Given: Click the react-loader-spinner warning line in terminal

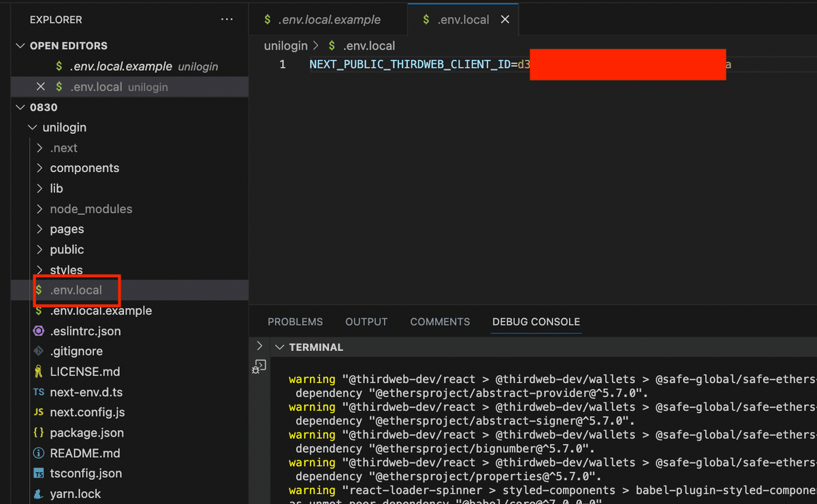Looking at the screenshot, I should point(551,490).
